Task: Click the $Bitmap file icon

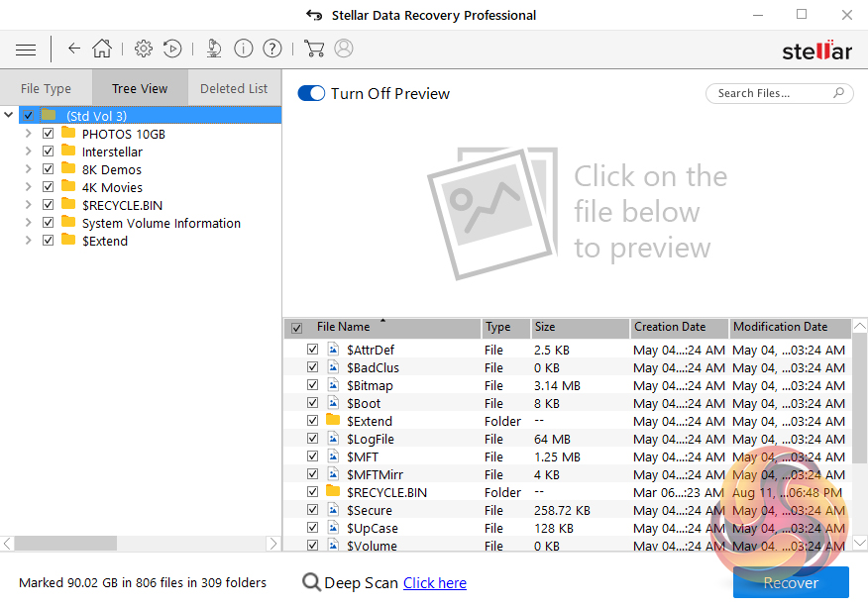Action: (x=333, y=384)
